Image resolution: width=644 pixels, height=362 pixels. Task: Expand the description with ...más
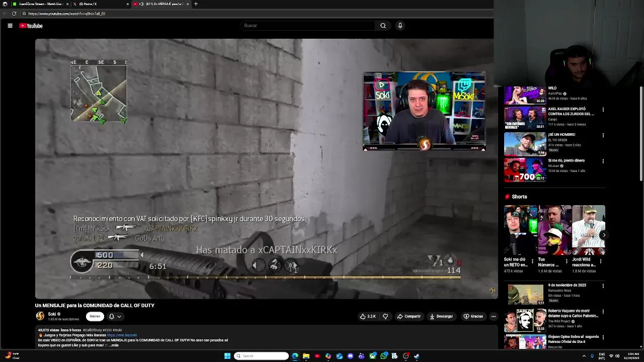point(114,345)
